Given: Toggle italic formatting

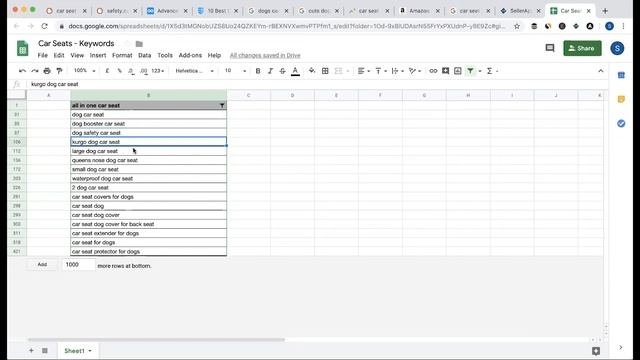Looking at the screenshot, I should click(270, 71).
